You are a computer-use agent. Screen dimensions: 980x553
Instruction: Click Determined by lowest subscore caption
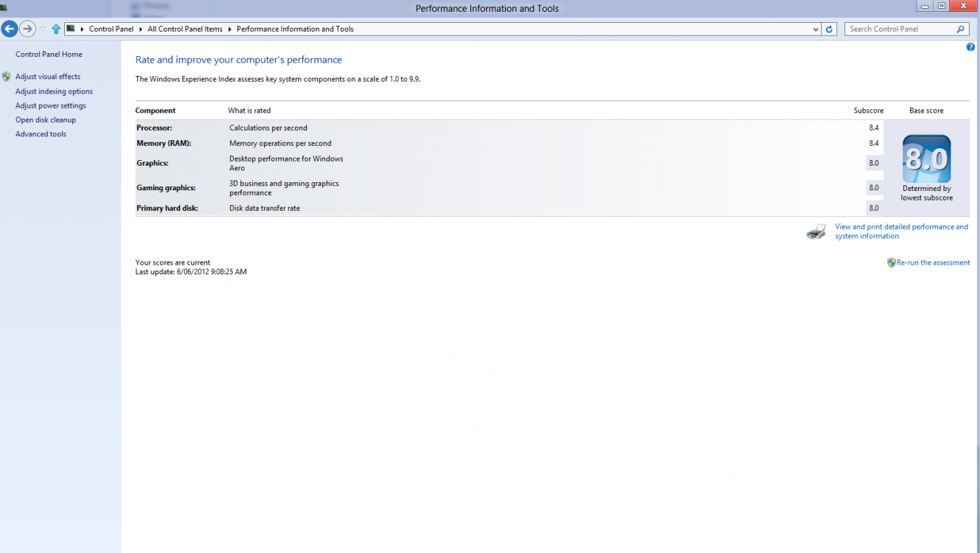927,193
